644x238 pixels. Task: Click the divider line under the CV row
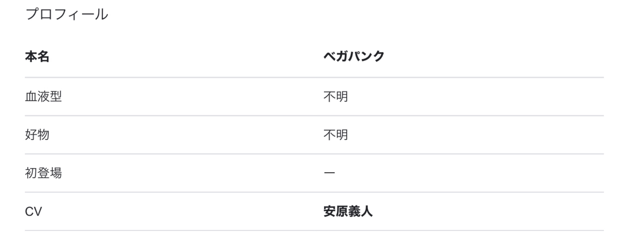pos(314,230)
